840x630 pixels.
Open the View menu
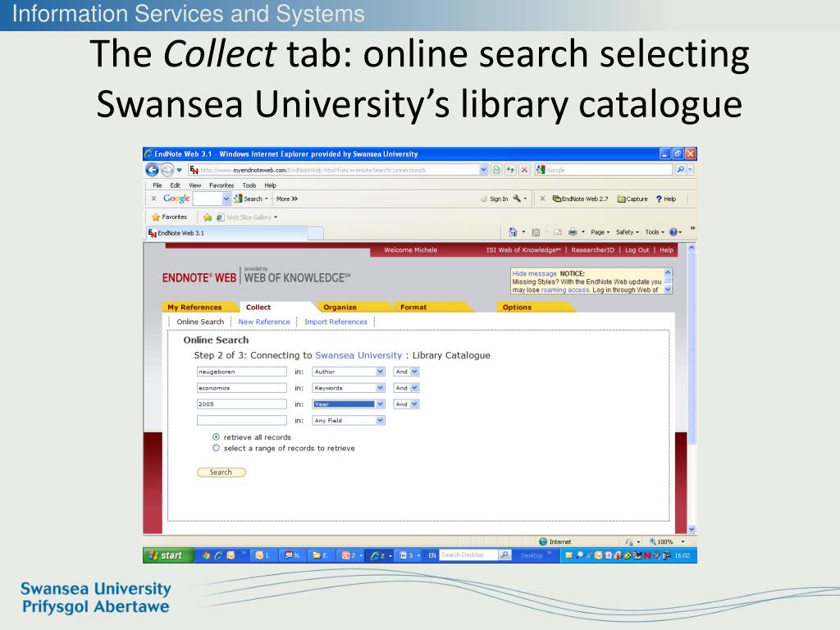point(194,185)
